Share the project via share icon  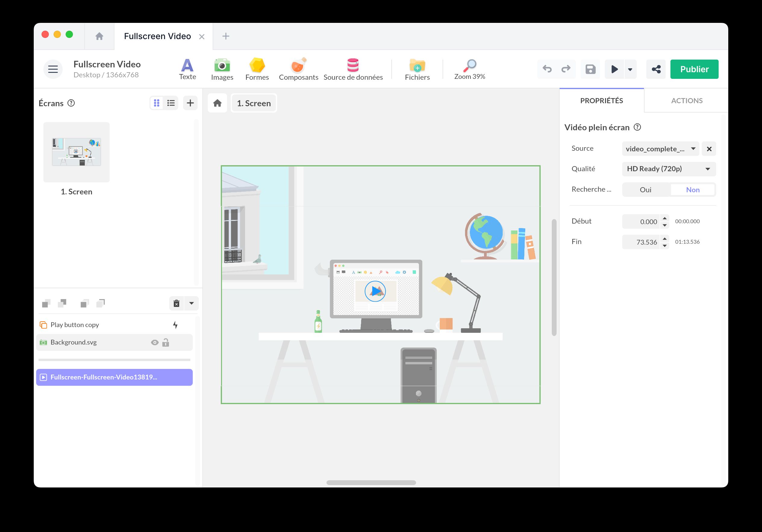click(656, 69)
